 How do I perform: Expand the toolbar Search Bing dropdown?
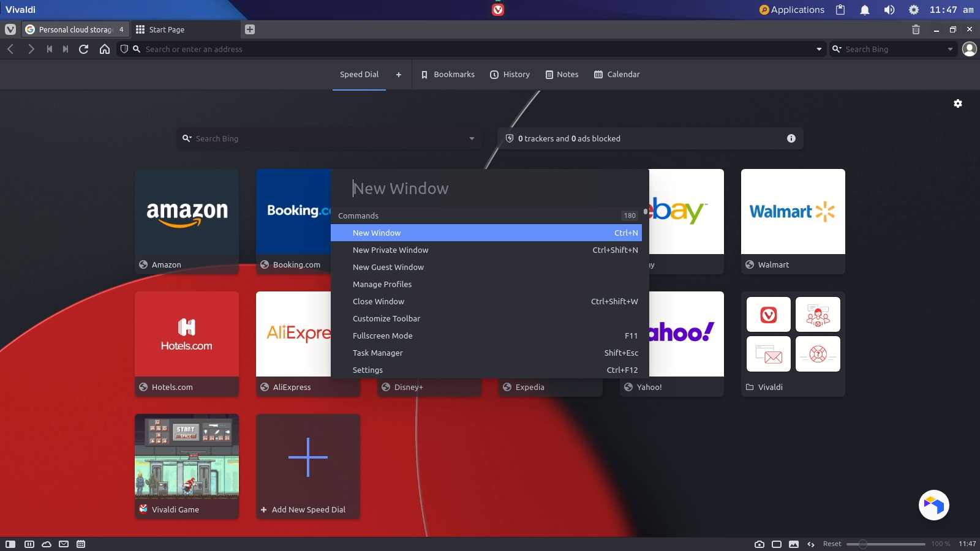(950, 49)
